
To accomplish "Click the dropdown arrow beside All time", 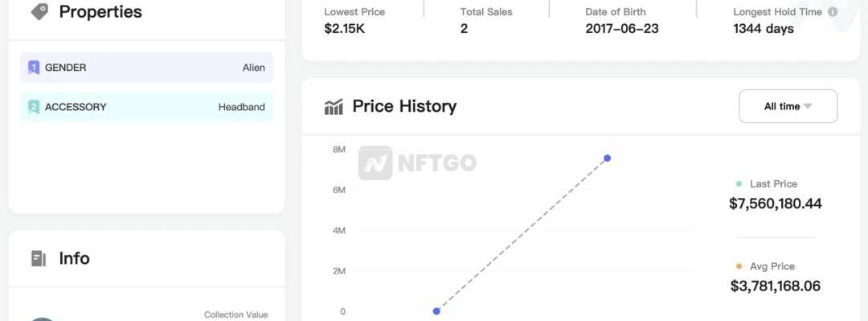I will 808,106.
